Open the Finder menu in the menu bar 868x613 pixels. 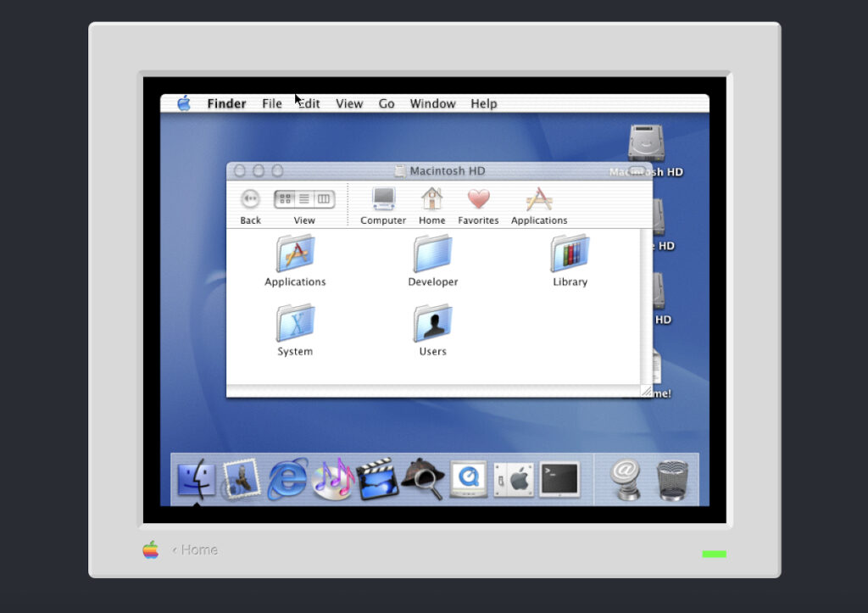click(226, 103)
